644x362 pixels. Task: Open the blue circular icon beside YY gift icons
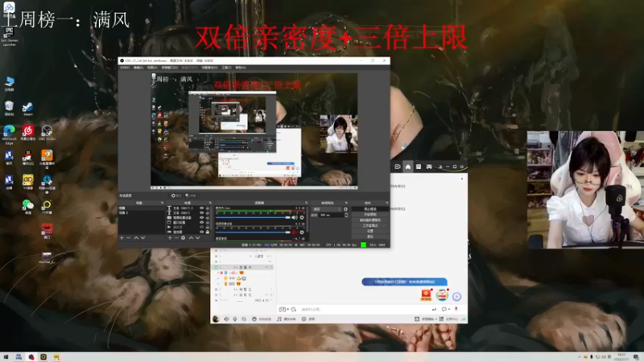[x=456, y=296]
